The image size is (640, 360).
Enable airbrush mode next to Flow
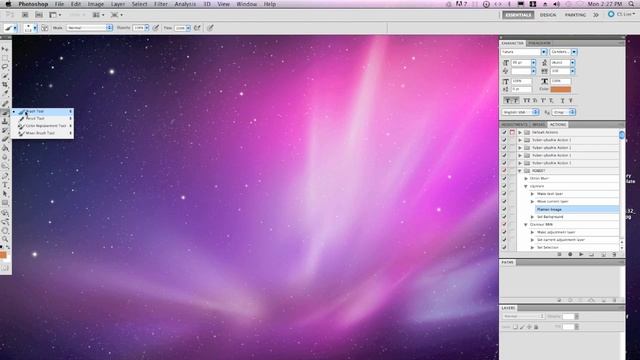(x=197, y=28)
